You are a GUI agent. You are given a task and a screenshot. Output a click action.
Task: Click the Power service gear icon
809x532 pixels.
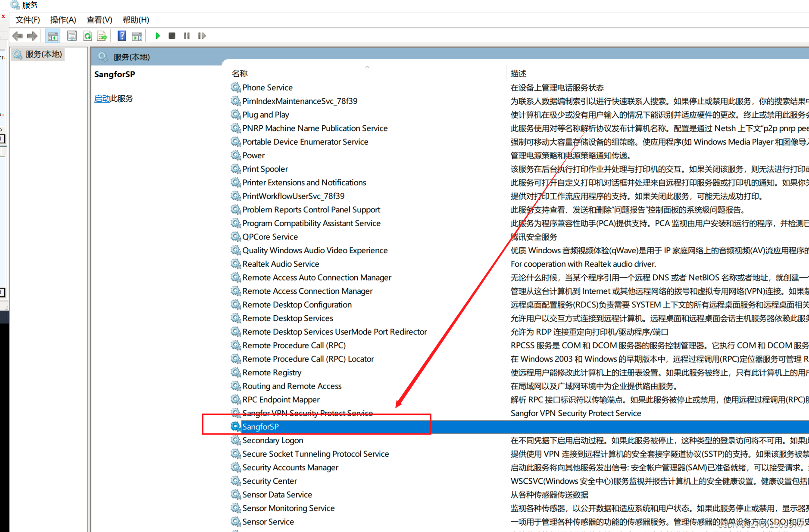[x=236, y=156]
